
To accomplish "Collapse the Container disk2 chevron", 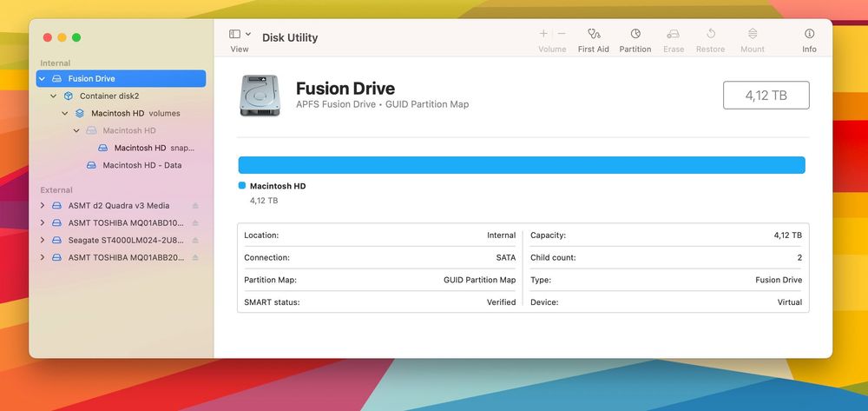I will (54, 96).
